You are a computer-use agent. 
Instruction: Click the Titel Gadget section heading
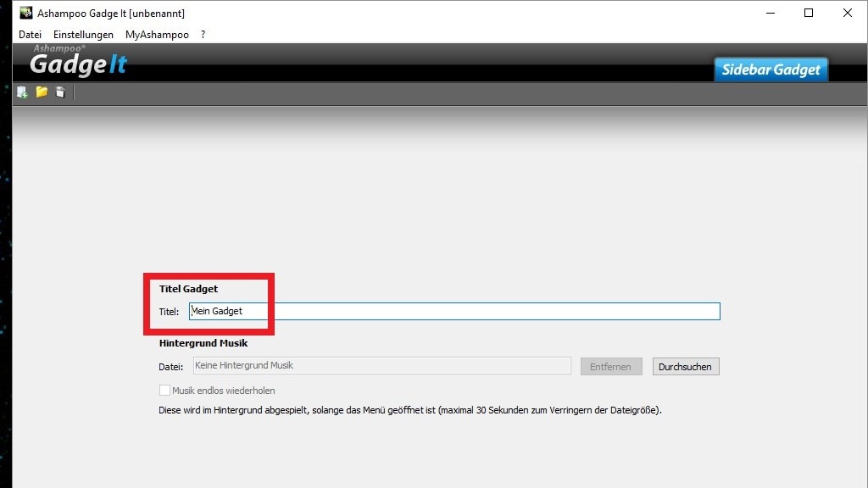188,289
